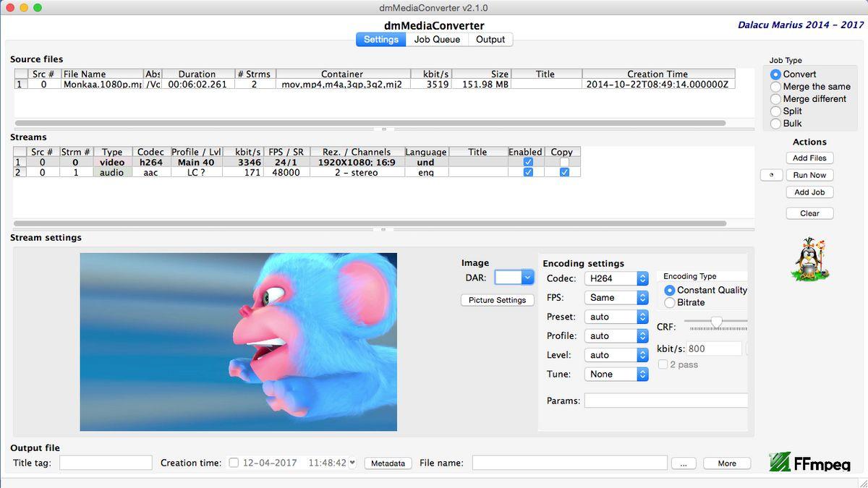Switch to the Settings tab
Image resolution: width=868 pixels, height=488 pixels.
coord(381,40)
